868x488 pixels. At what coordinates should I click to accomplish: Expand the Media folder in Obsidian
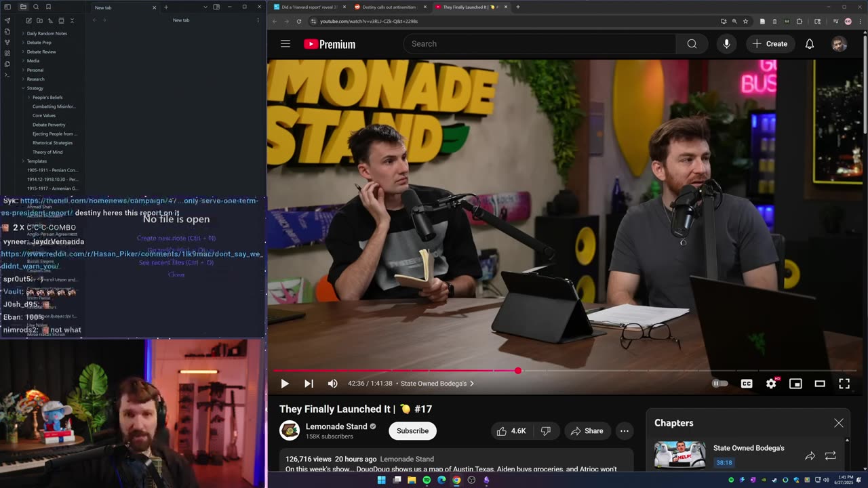(33, 61)
